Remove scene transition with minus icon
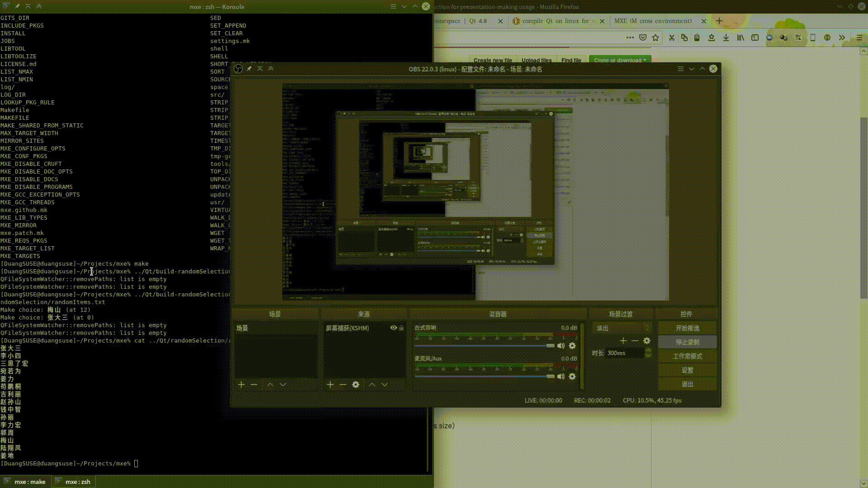868x488 pixels. tap(635, 341)
